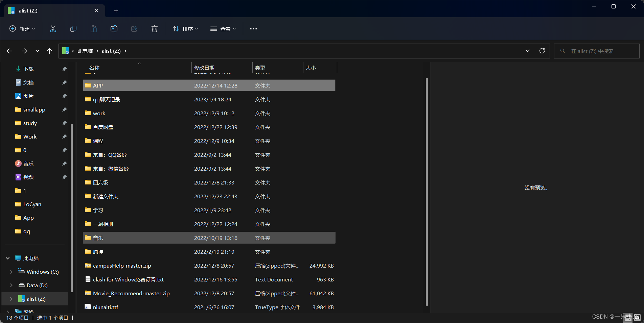Image resolution: width=644 pixels, height=323 pixels.
Task: Close the alist (Z:) tab
Action: point(96,11)
